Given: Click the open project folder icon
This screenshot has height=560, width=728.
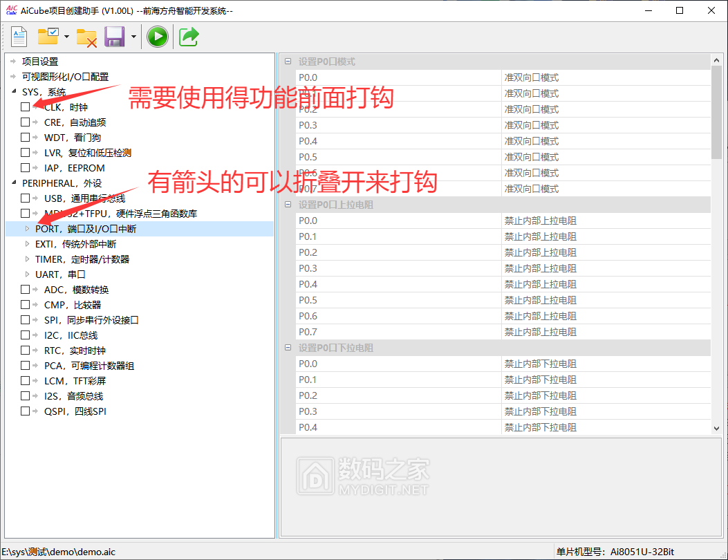Looking at the screenshot, I should [x=48, y=37].
